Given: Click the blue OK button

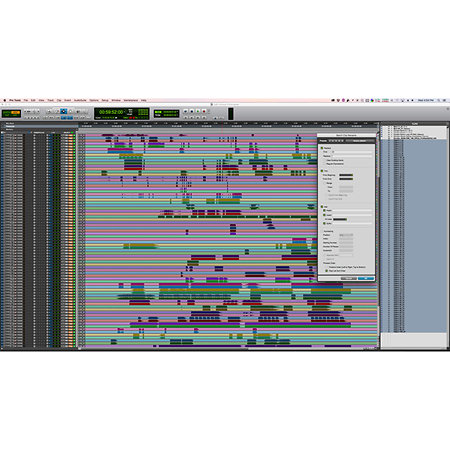Looking at the screenshot, I should 366,278.
